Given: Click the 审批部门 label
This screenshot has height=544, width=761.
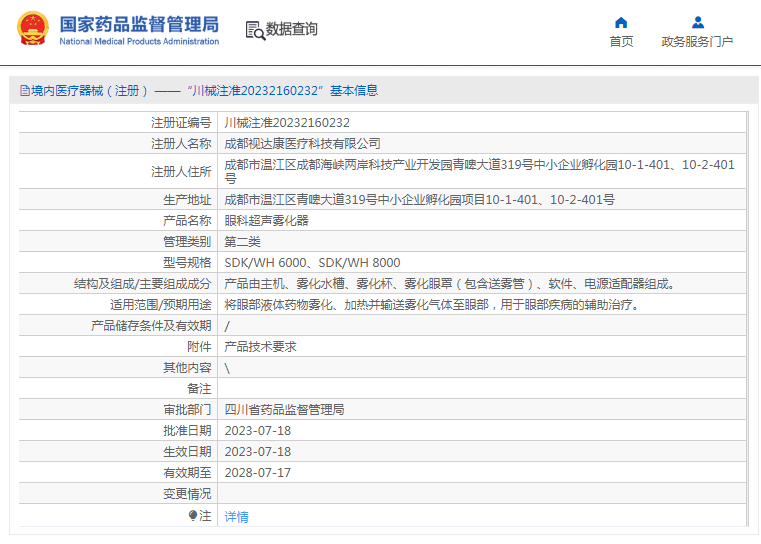Looking at the screenshot, I should [187, 410].
